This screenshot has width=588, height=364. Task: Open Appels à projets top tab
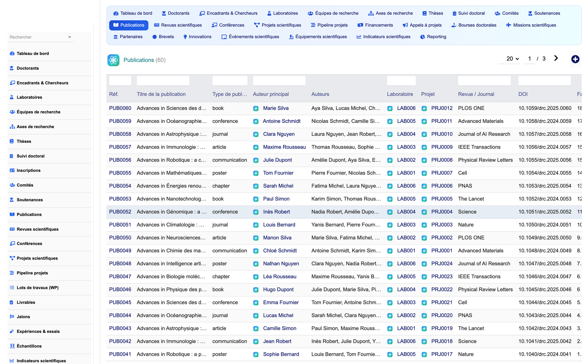coord(422,25)
